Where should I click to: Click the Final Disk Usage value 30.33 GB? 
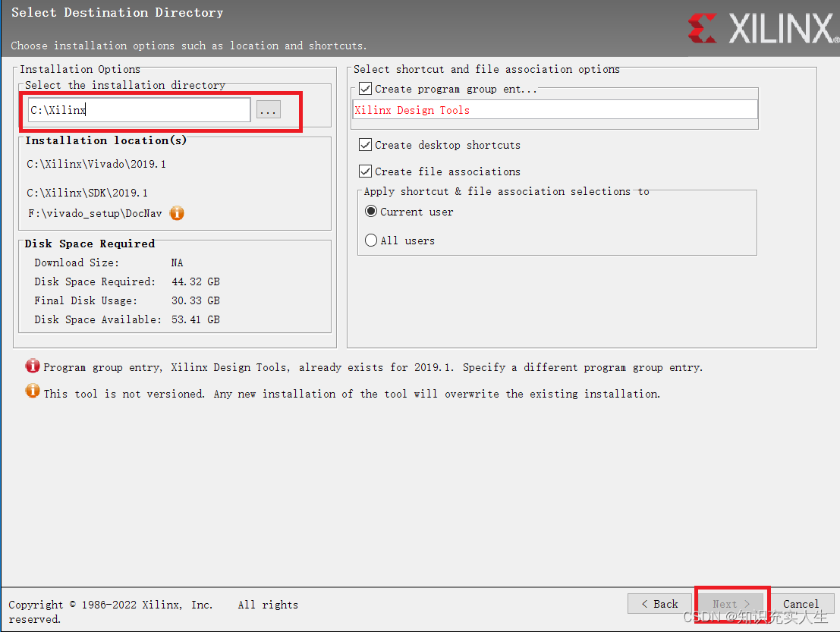coord(196,300)
